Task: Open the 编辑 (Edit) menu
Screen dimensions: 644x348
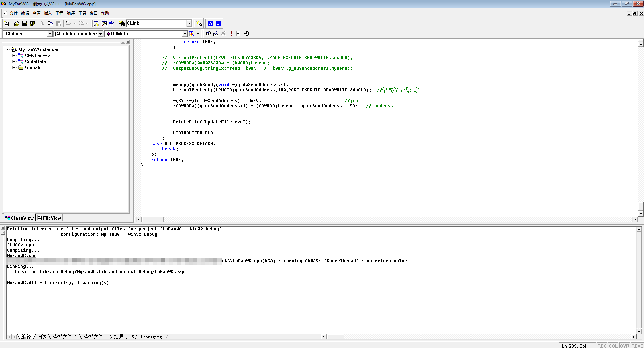Action: 25,13
